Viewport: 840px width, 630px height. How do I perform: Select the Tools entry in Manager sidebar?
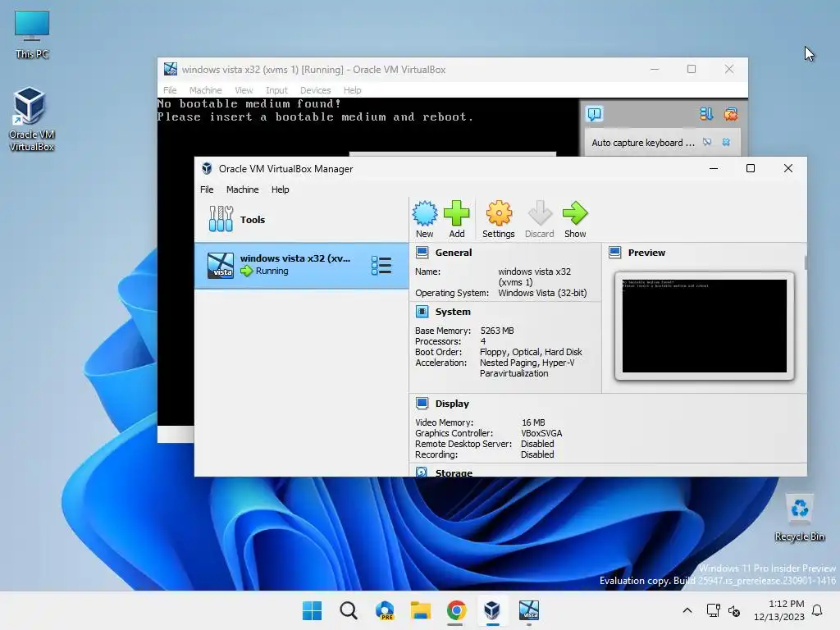point(302,220)
